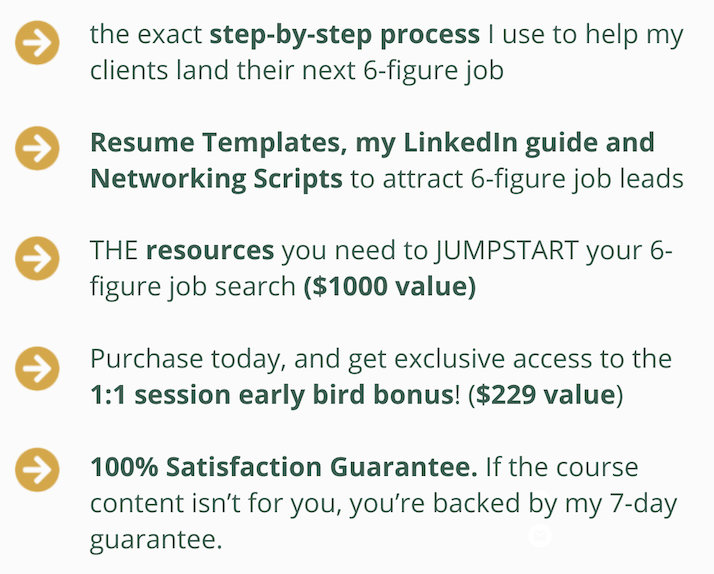The height and width of the screenshot is (574, 714).
Task: Click the "($229 value)" text
Action: coord(549,395)
